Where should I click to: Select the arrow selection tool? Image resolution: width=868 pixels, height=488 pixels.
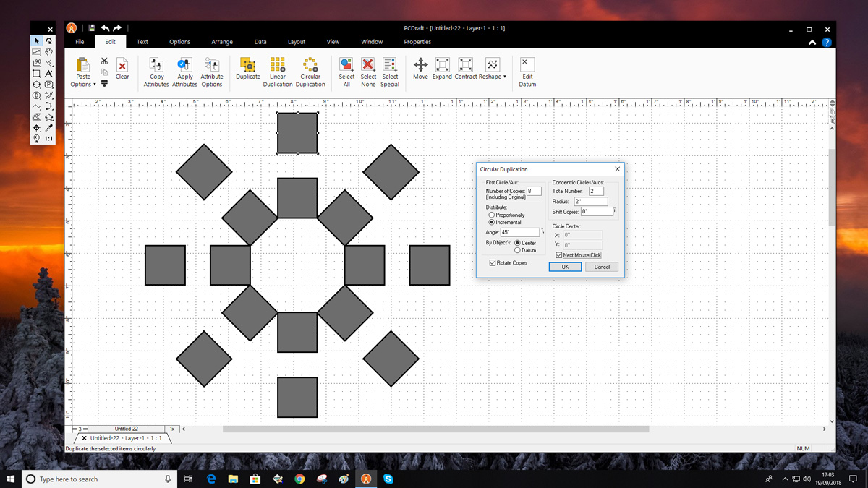[x=36, y=41]
